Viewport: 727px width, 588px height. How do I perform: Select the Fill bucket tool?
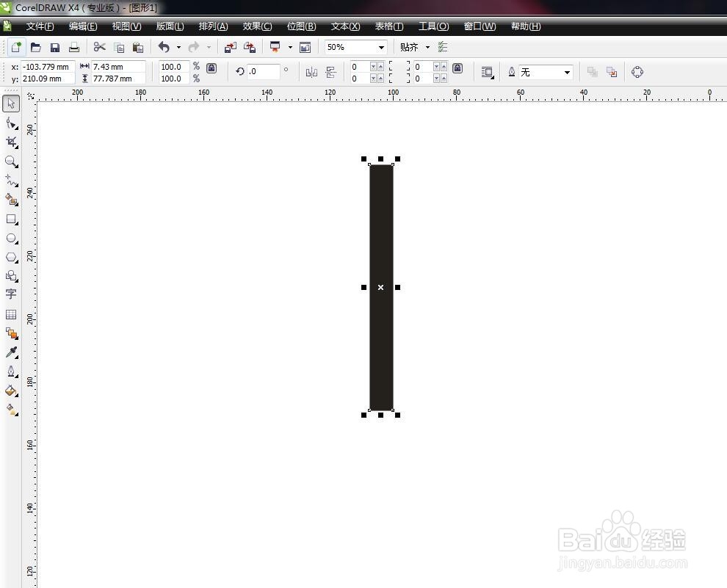pyautogui.click(x=11, y=391)
